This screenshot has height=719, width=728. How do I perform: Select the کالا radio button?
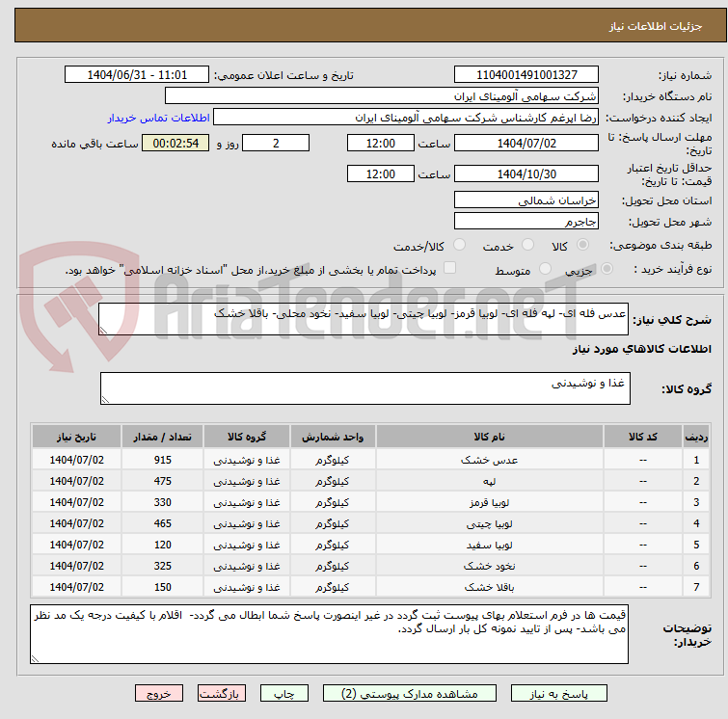[x=582, y=245]
